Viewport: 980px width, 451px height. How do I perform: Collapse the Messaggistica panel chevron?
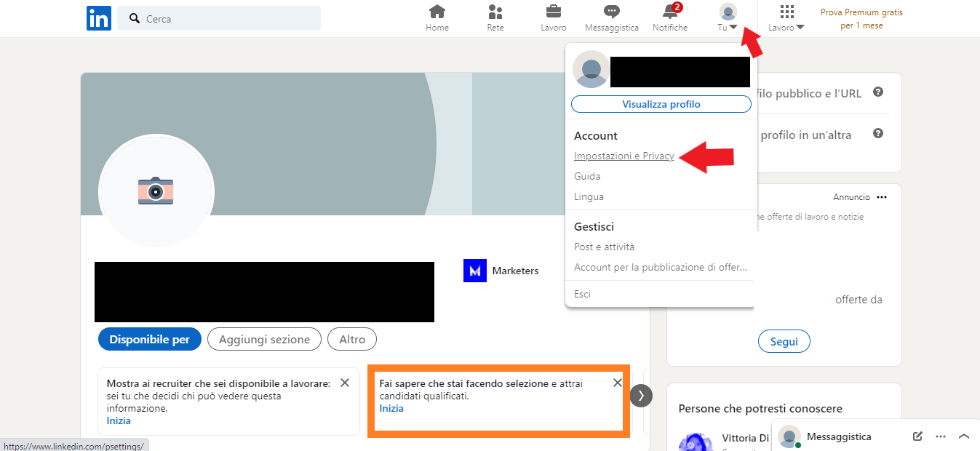[x=965, y=436]
